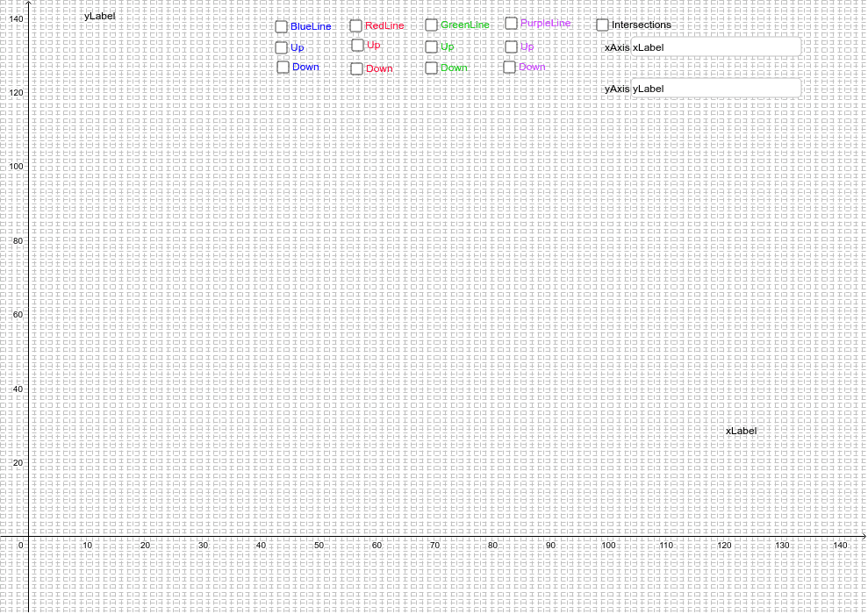Click the 130 tick label on the x-axis
This screenshot has height=614, width=868.
[x=782, y=546]
